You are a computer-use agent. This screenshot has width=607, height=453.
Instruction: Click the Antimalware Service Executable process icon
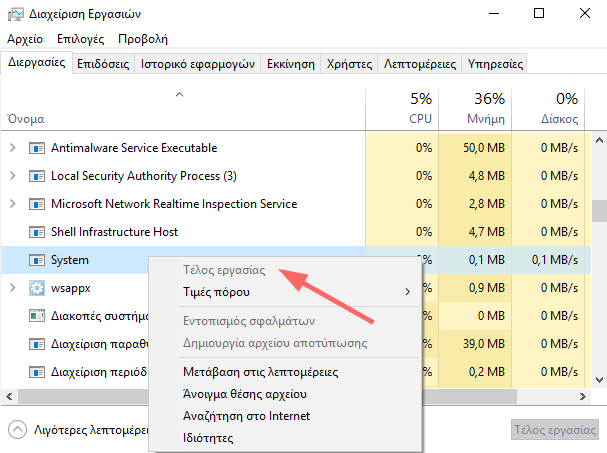[x=37, y=148]
